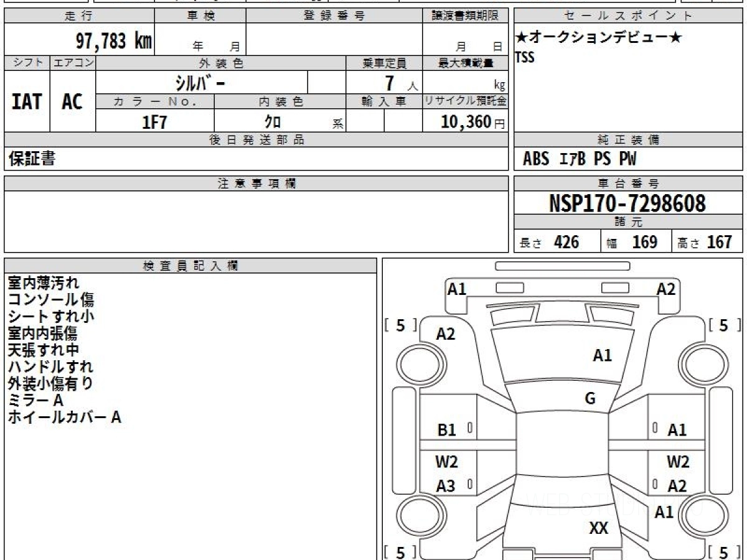Select the 輸入車 header
The height and width of the screenshot is (560, 747).
coord(384,102)
